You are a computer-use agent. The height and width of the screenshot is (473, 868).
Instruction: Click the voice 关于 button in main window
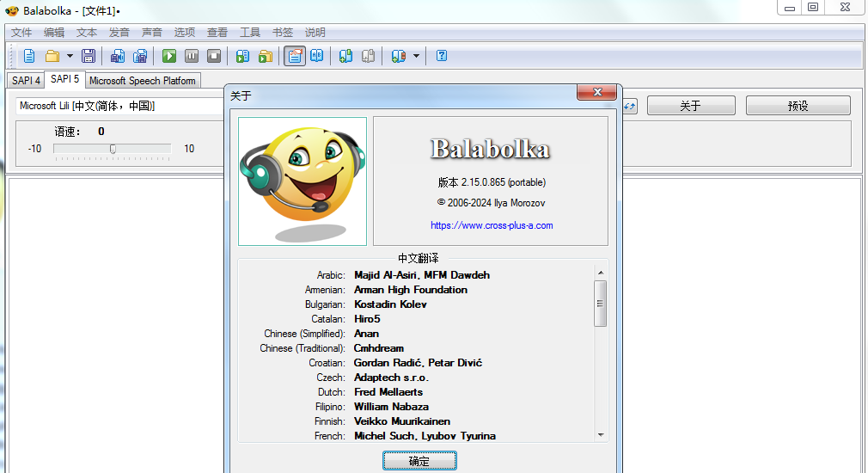click(x=691, y=105)
